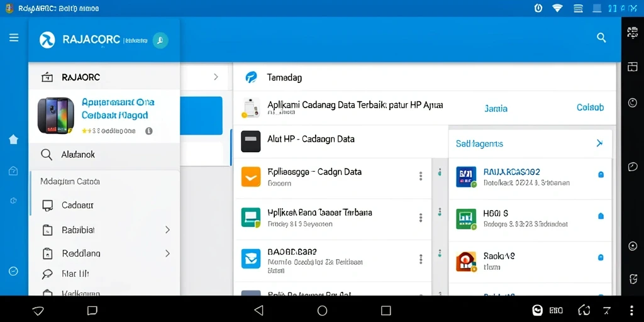
Task: Expand the Rabibiat submenu chevron
Action: (167, 230)
